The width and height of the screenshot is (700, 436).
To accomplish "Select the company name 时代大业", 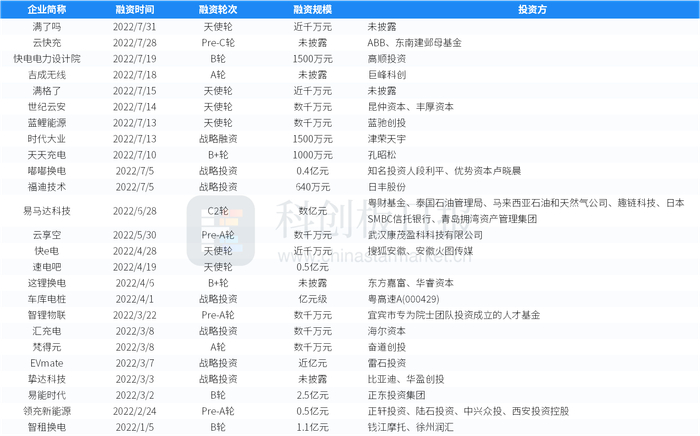I will [47, 139].
